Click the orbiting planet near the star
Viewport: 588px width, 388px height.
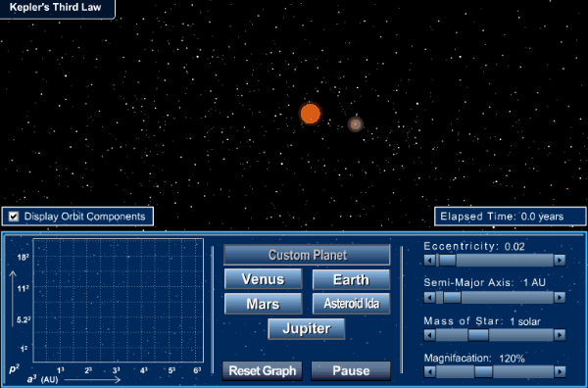pyautogui.click(x=355, y=124)
